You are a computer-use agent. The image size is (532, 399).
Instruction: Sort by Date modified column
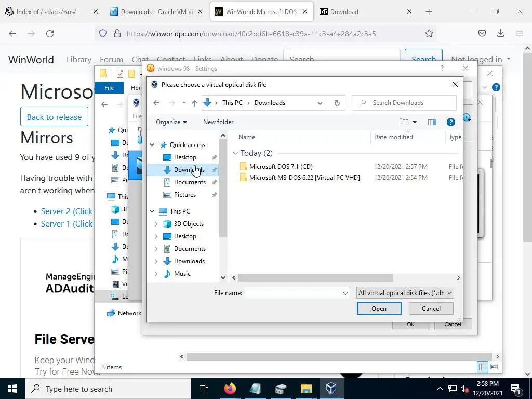pos(394,137)
